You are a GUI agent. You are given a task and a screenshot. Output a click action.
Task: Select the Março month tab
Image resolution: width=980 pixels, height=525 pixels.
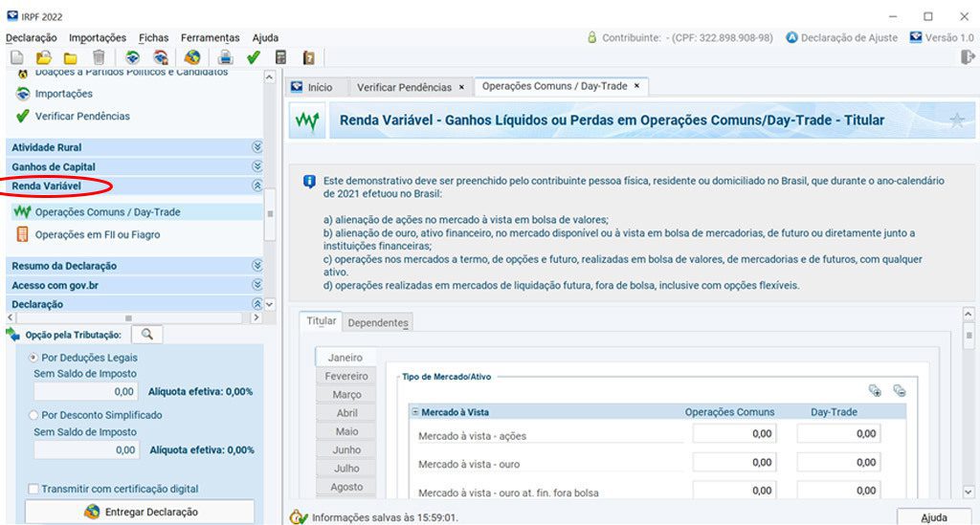pyautogui.click(x=346, y=395)
